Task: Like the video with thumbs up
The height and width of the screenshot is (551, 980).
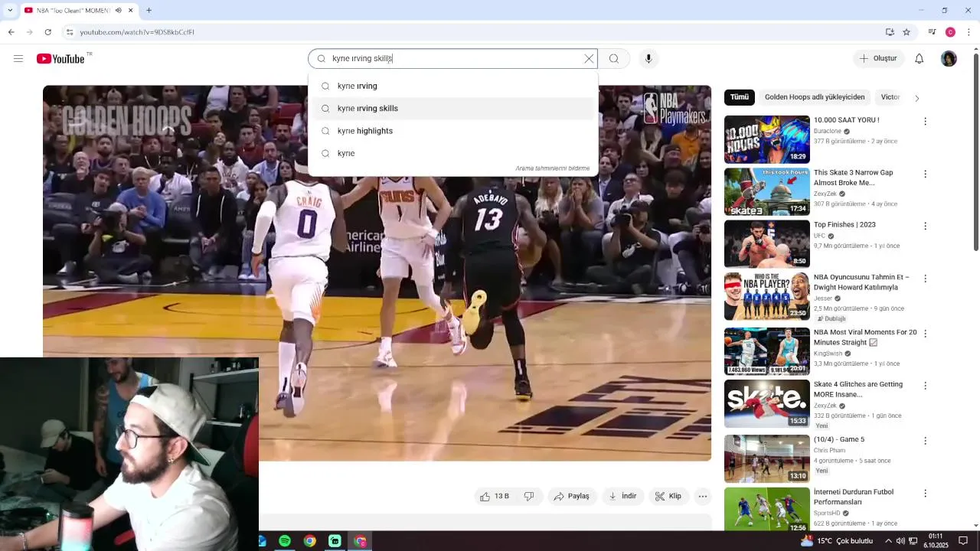Action: [x=494, y=497]
